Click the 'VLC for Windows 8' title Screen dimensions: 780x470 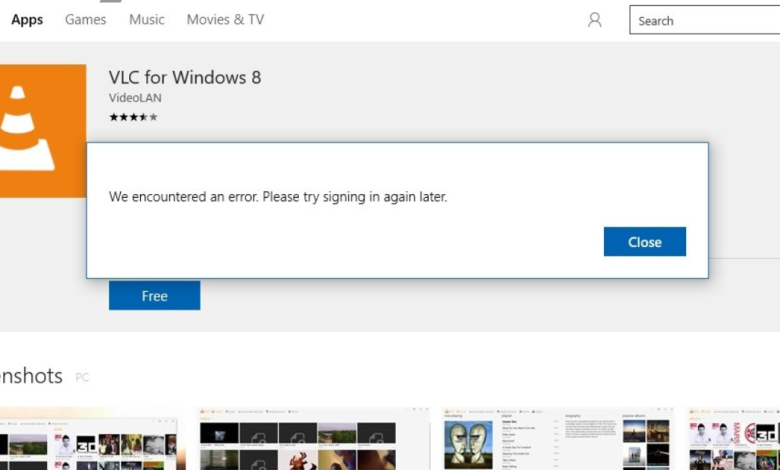pyautogui.click(x=185, y=78)
